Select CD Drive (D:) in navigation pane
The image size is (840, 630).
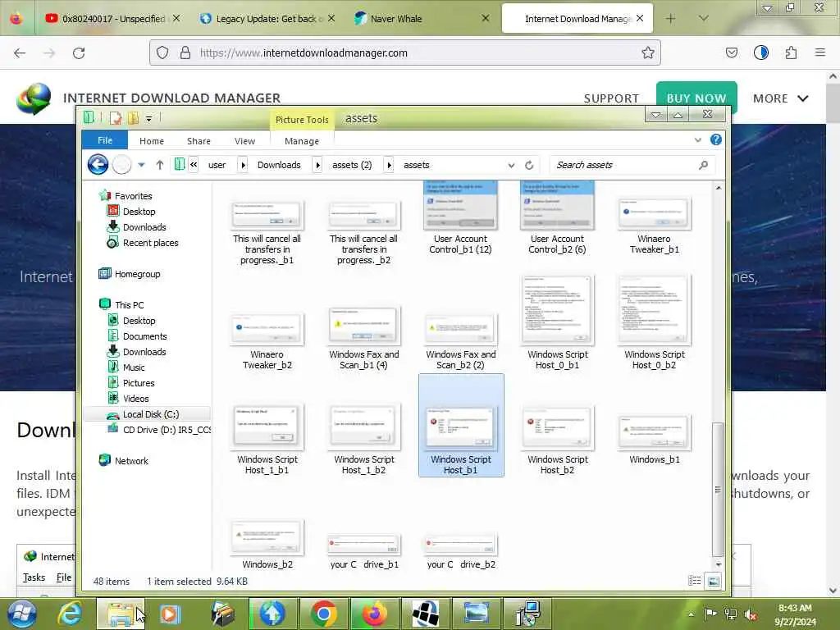click(160, 430)
